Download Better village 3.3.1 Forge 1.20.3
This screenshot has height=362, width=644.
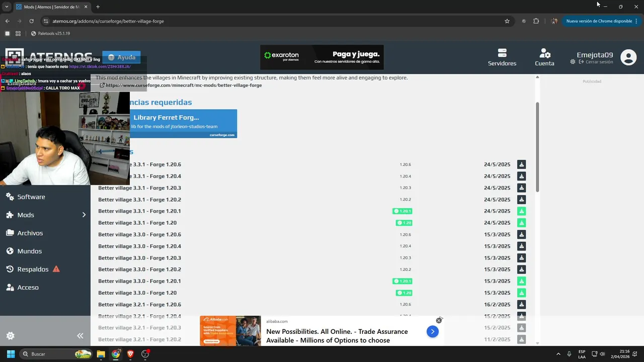click(521, 188)
